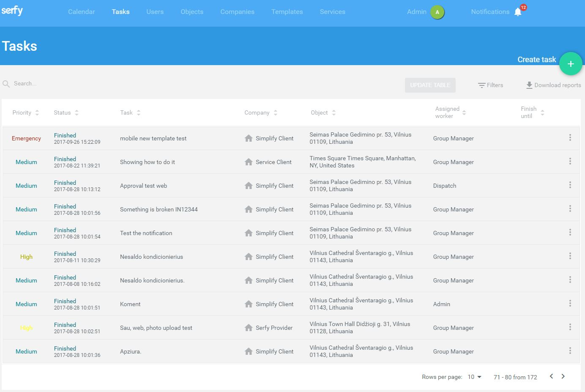
Task: Switch to the Calendar section
Action: [81, 11]
